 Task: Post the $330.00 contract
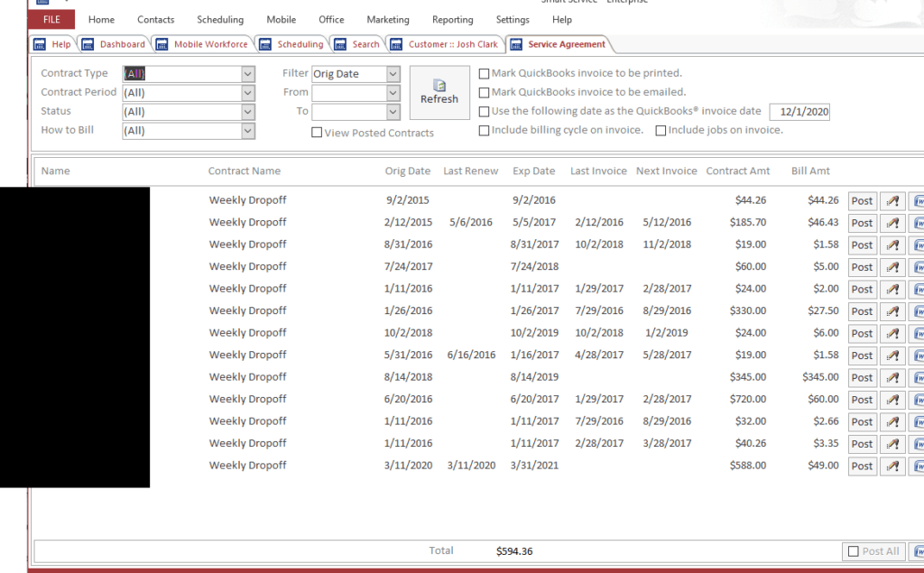click(862, 311)
